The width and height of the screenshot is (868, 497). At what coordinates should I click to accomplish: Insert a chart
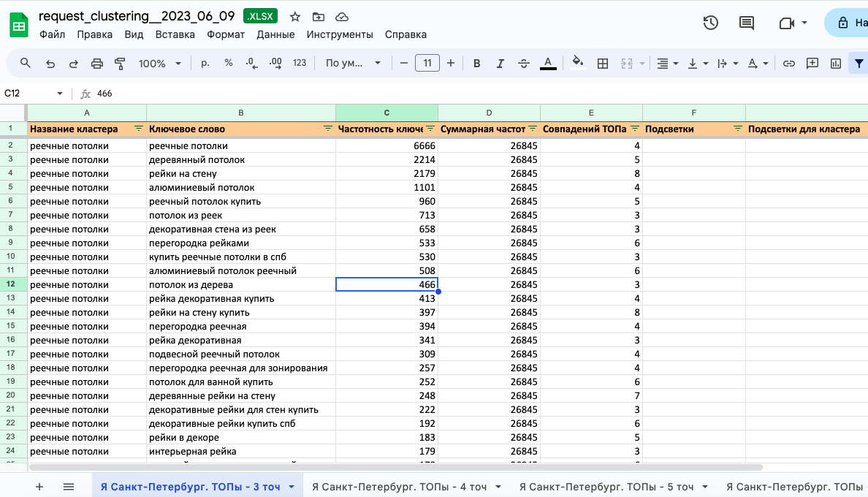[x=836, y=64]
